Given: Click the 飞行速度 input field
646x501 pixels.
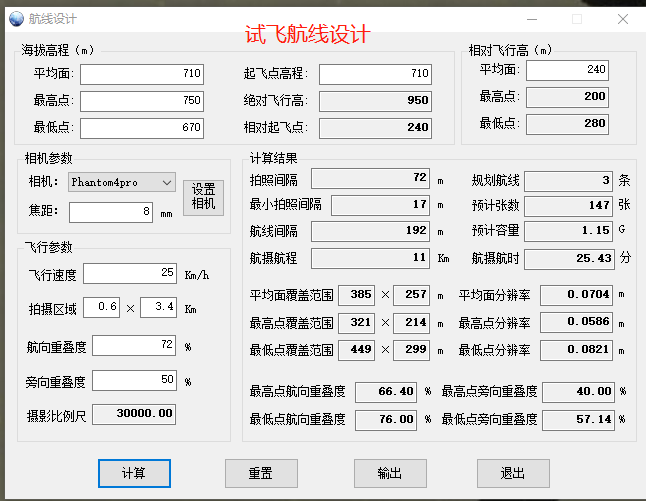Looking at the screenshot, I should pyautogui.click(x=130, y=274).
